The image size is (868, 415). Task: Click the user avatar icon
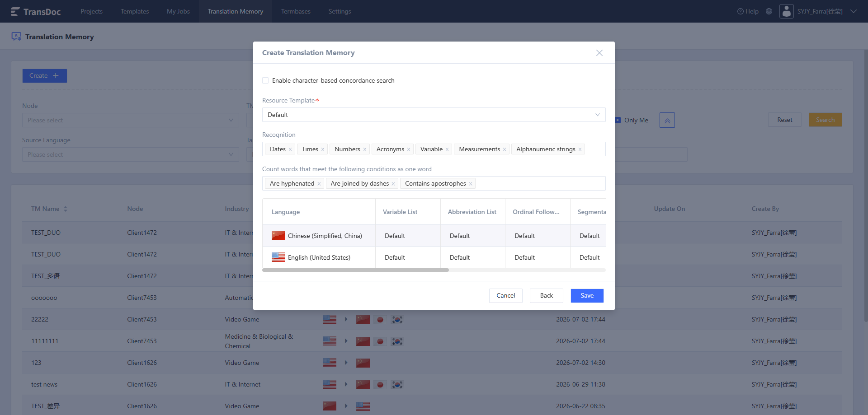click(x=787, y=11)
